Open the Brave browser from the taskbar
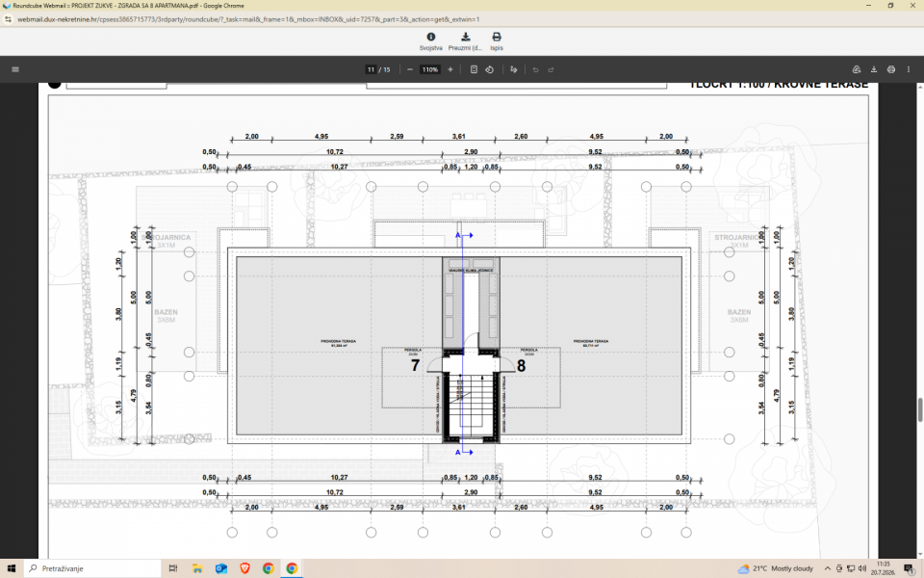 244,568
